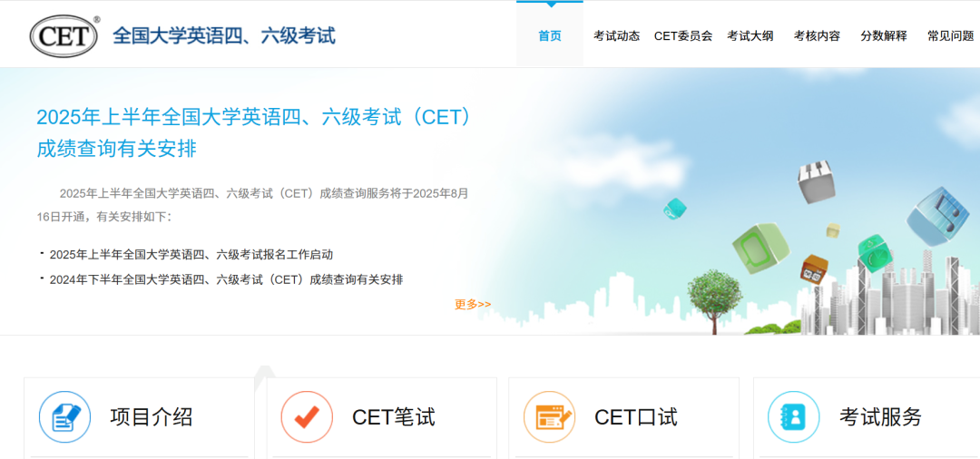The height and width of the screenshot is (459, 980).
Task: Go to the 首页 tab
Action: pos(550,36)
